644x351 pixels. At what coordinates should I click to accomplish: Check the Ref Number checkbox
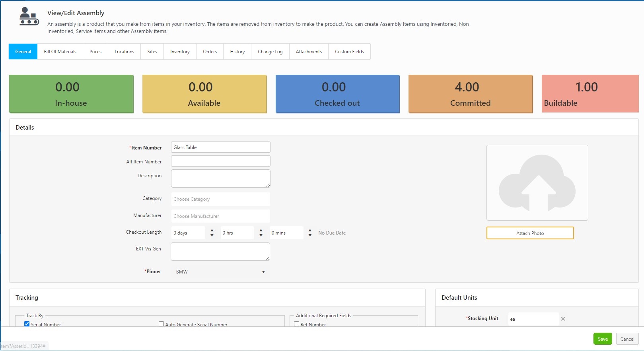pyautogui.click(x=296, y=324)
